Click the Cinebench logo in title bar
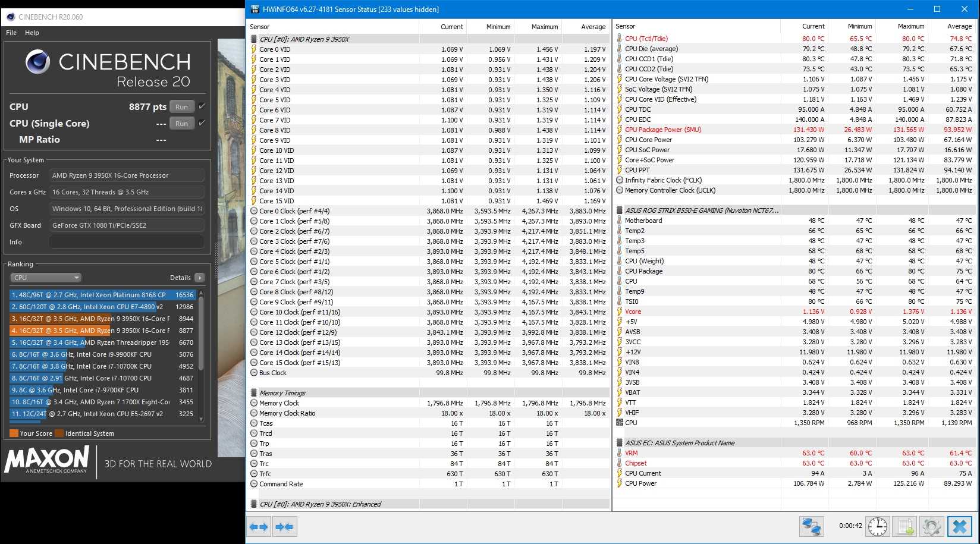Viewport: 980px width, 544px height. click(x=11, y=17)
